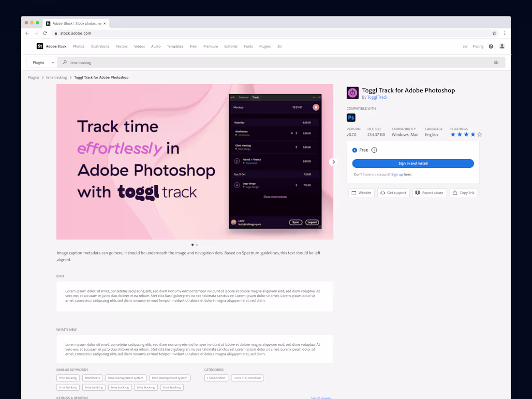Click the Photoshop compatibility Ps icon
Image resolution: width=532 pixels, height=399 pixels.
click(351, 117)
